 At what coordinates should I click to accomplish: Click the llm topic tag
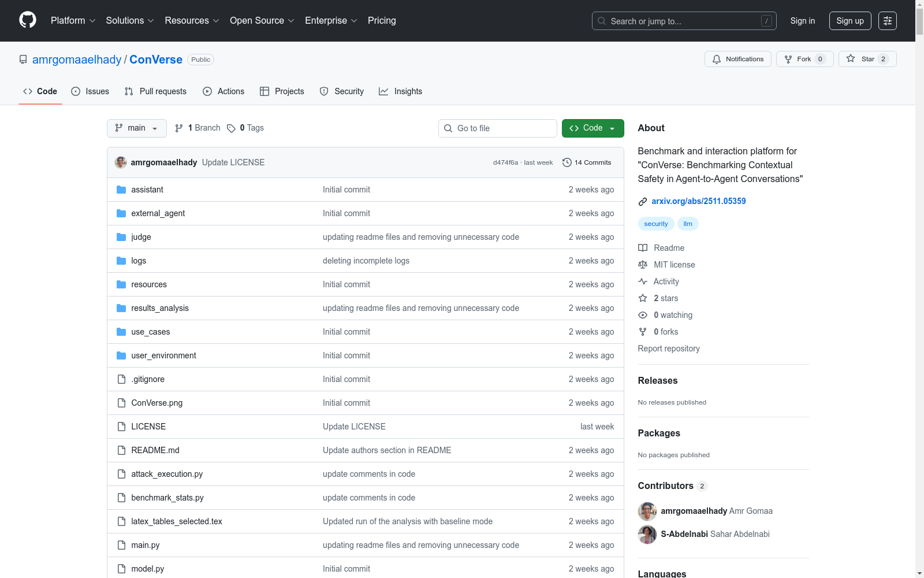(x=688, y=224)
